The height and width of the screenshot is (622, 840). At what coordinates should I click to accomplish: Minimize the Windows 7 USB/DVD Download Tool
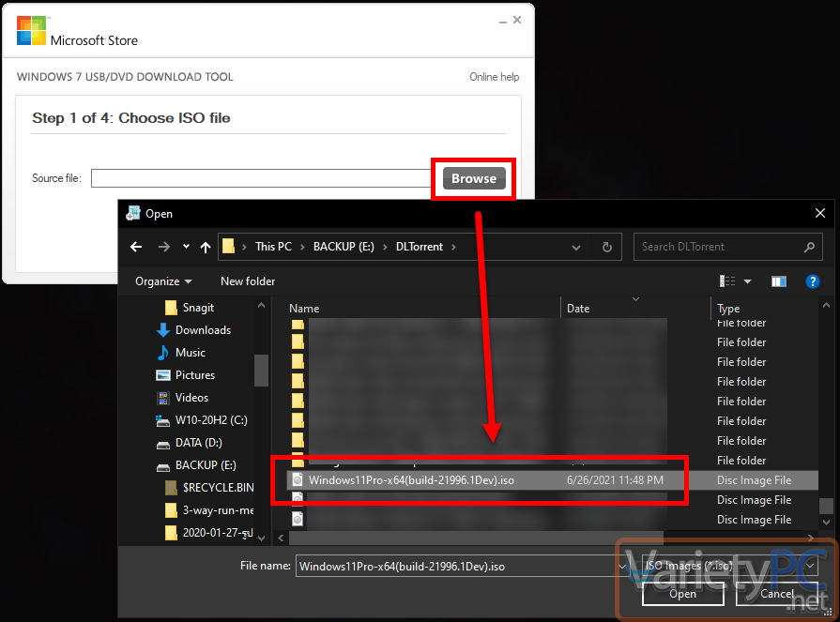502,21
